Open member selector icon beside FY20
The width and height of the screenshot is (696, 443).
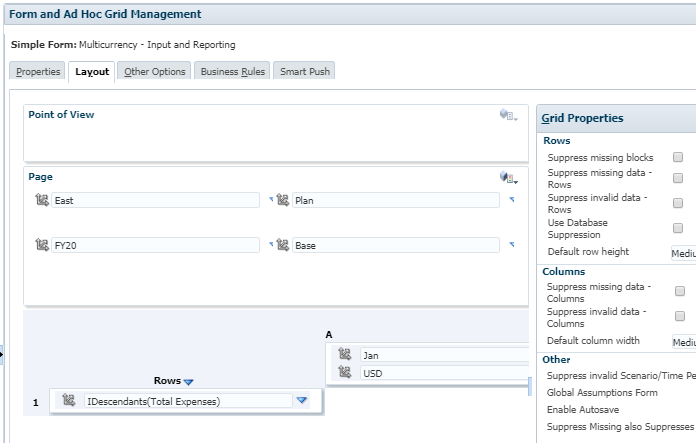point(42,245)
